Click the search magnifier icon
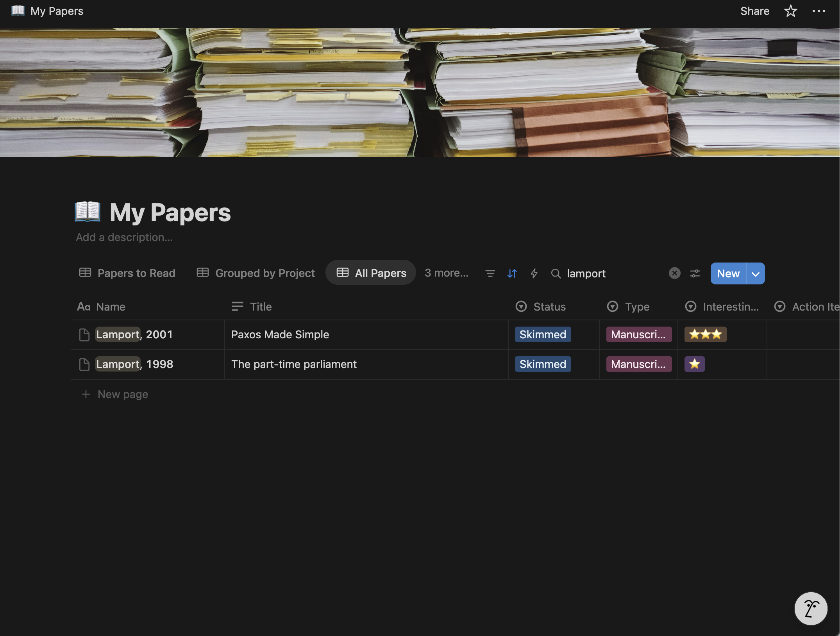Viewport: 840px width, 636px height. 556,273
